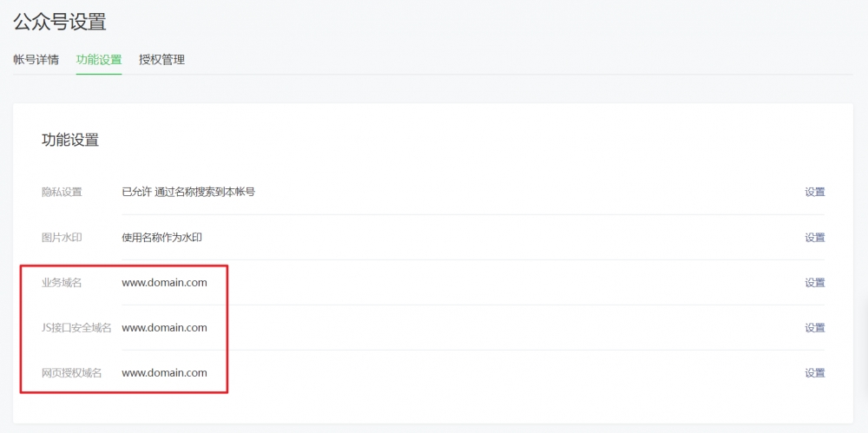The image size is (868, 433).
Task: Click 设置 link for 图片水印 row
Action: (815, 238)
